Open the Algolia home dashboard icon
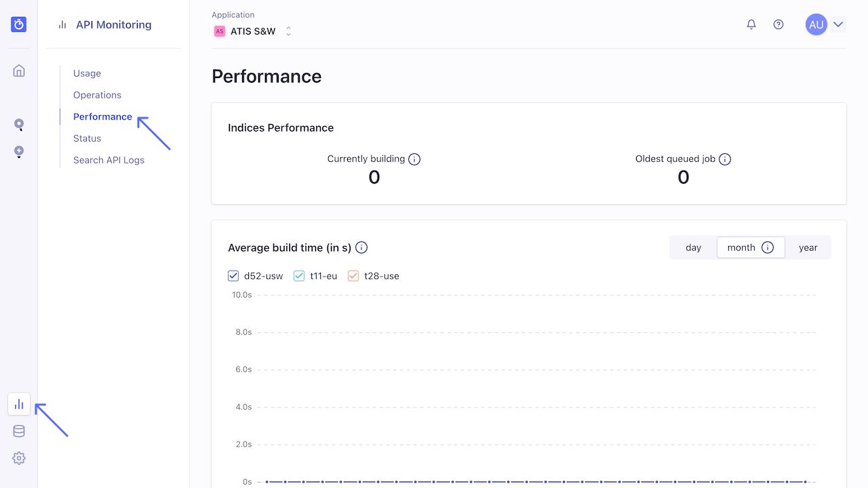 pos(18,70)
